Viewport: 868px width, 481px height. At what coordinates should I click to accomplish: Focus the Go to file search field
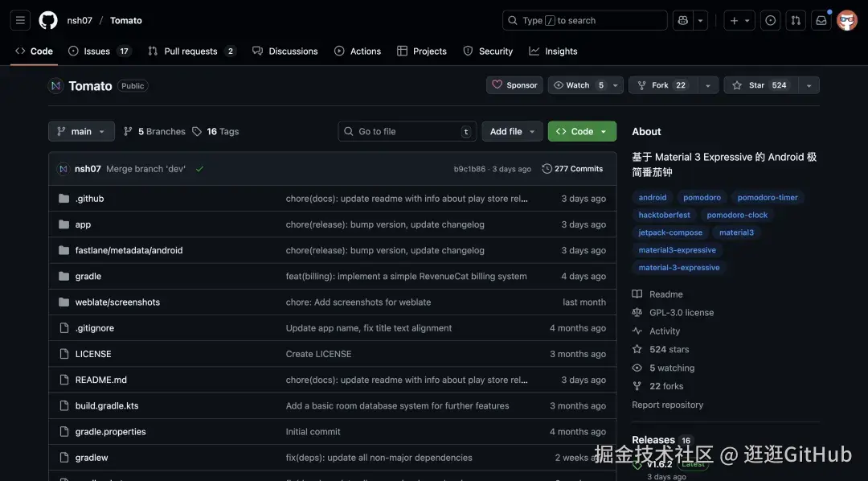pos(407,131)
